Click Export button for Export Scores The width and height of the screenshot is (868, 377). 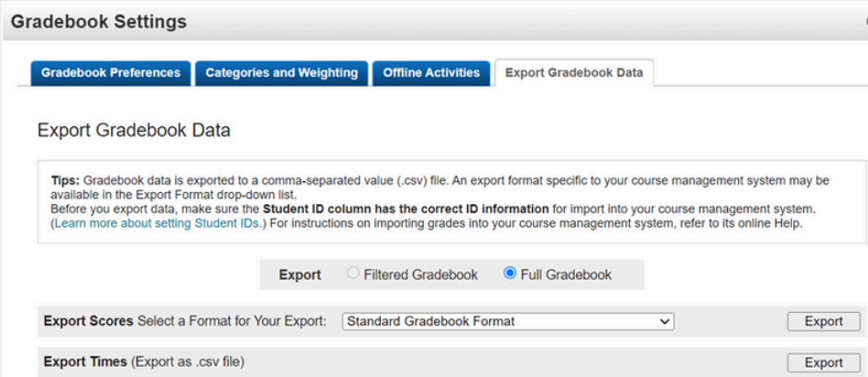(x=823, y=321)
